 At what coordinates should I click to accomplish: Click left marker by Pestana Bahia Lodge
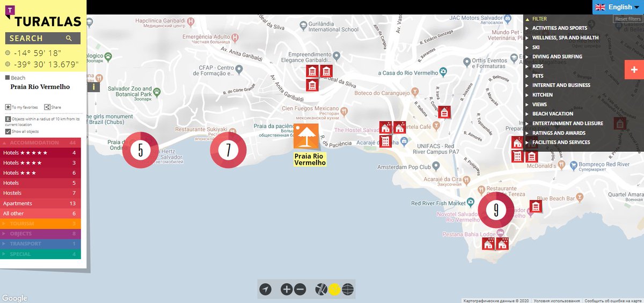point(488,244)
